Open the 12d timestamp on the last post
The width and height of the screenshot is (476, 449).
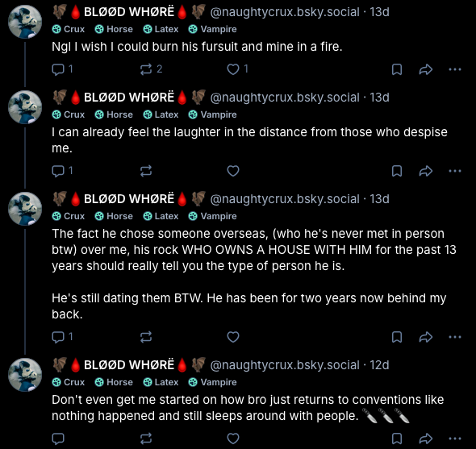click(379, 365)
